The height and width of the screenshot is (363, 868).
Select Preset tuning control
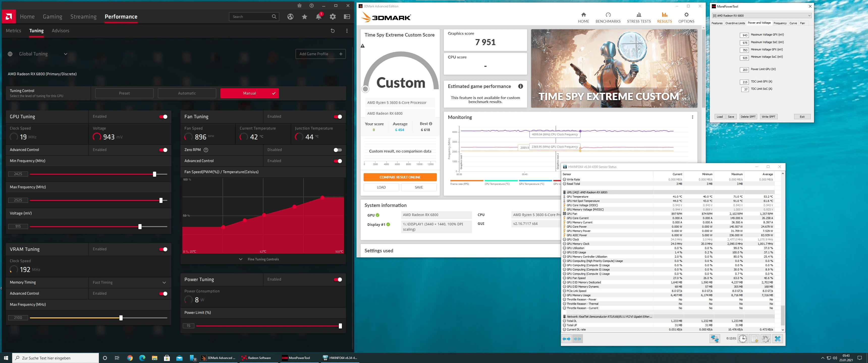[x=124, y=93]
